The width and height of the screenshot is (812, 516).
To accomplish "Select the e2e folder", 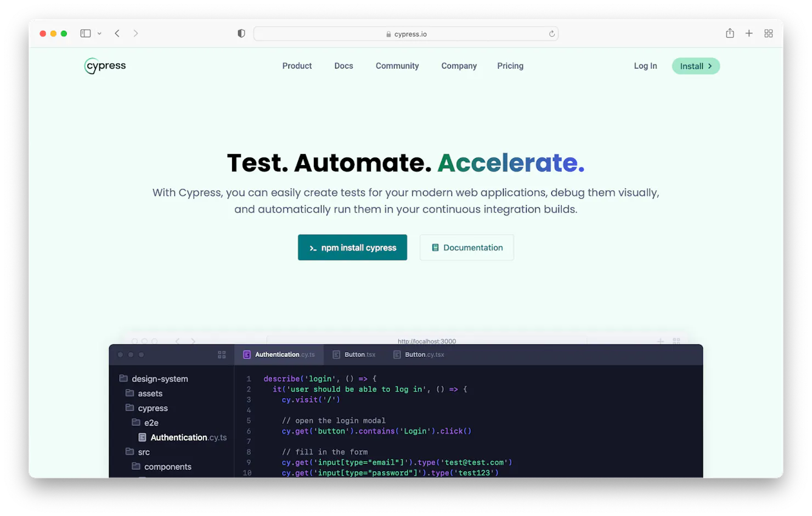I will [x=145, y=423].
